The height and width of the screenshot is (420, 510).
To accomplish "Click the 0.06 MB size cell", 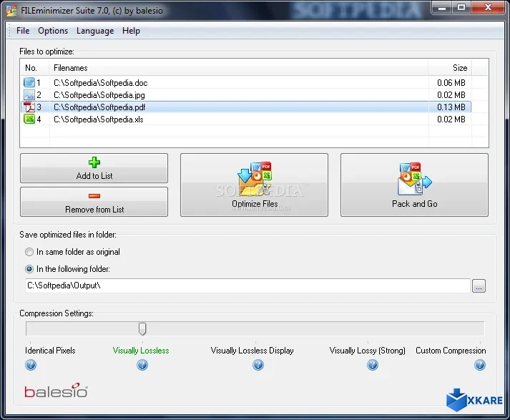I will click(451, 83).
